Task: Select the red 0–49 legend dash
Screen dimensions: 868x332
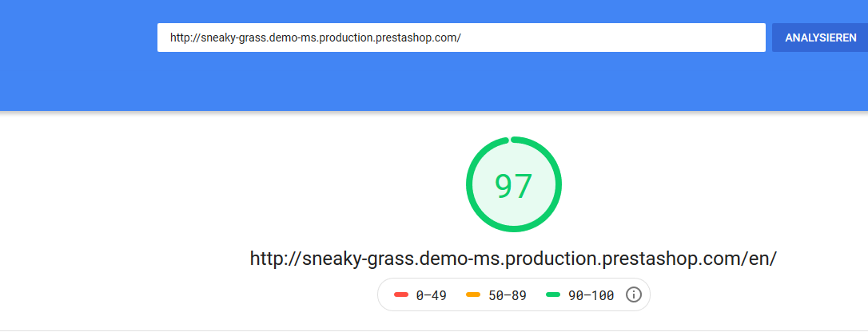Action: tap(401, 295)
